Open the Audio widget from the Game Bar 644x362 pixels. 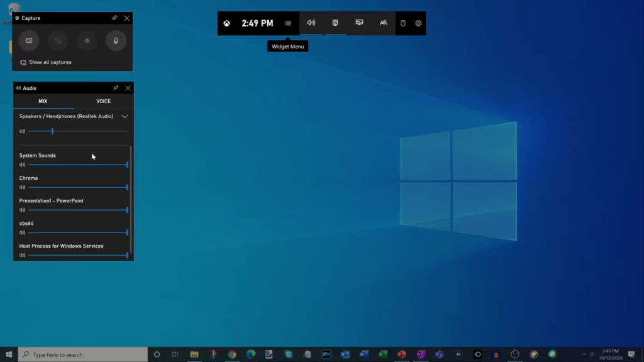point(311,23)
